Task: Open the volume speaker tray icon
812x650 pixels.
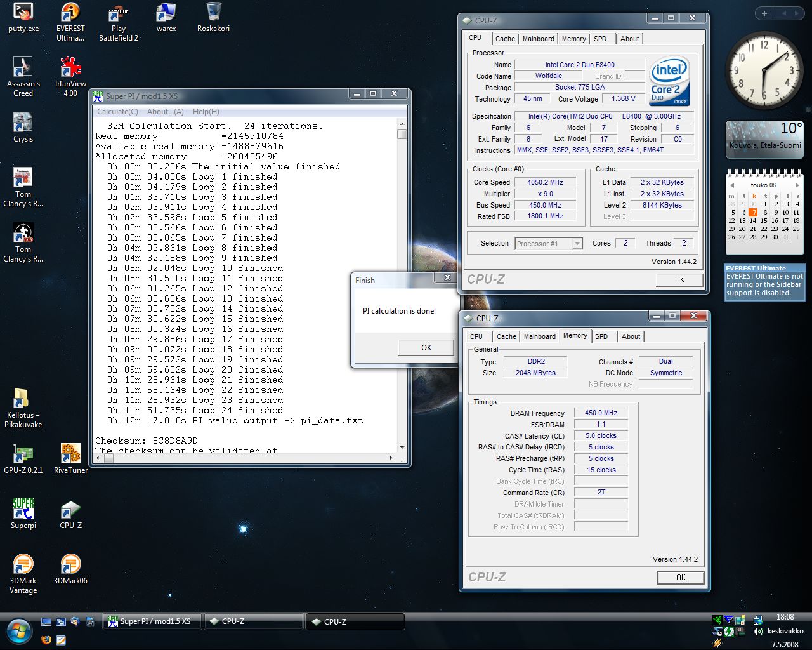Action: [x=757, y=632]
